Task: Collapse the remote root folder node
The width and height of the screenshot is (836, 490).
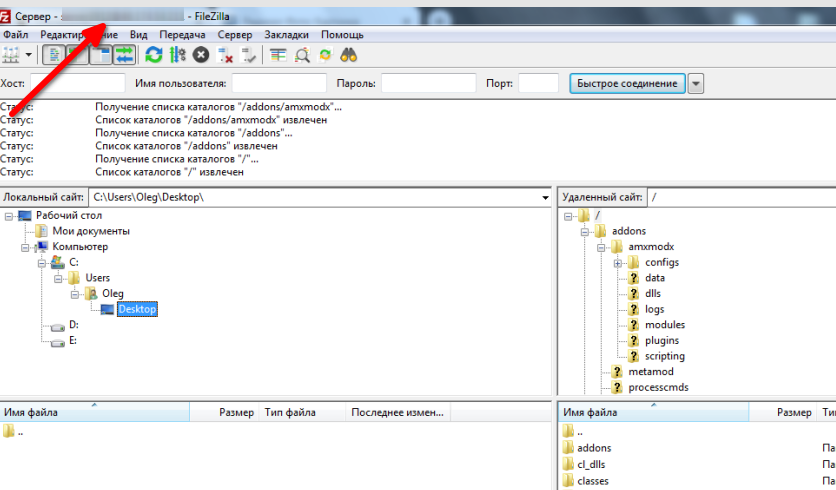Action: (568, 216)
